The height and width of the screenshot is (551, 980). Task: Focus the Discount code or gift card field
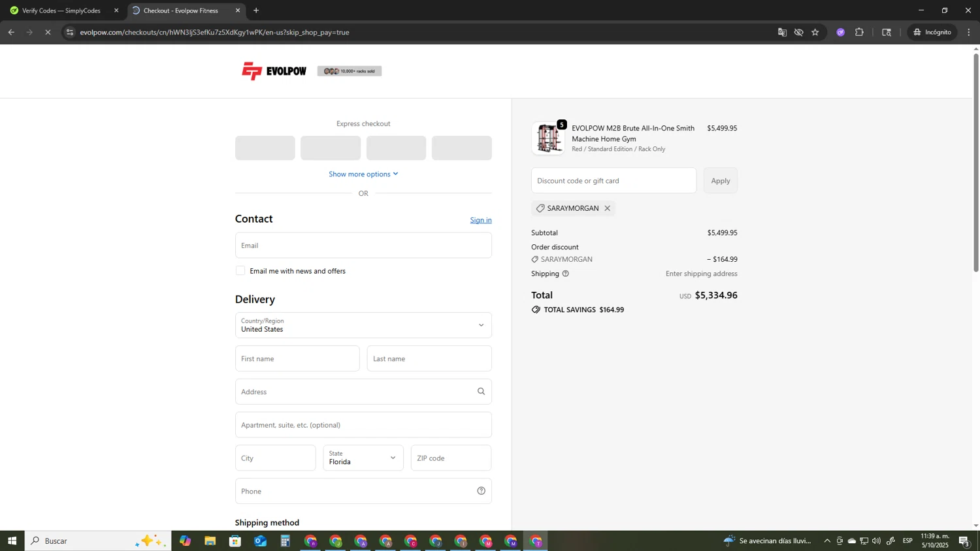click(613, 181)
